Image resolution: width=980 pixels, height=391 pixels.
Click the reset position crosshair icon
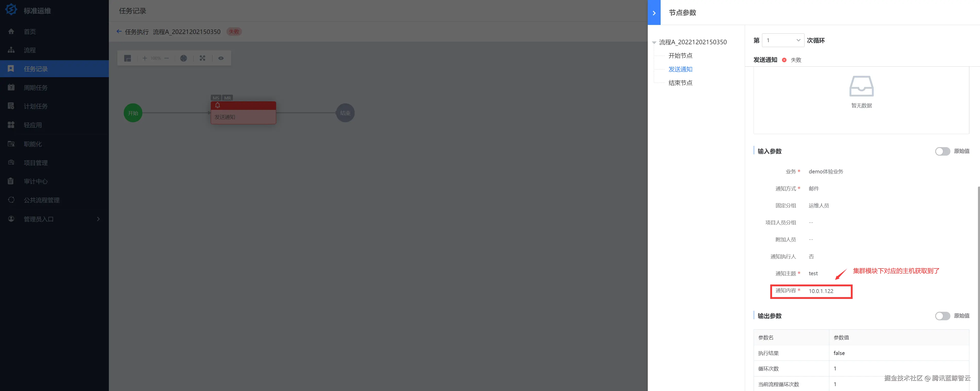tap(184, 58)
